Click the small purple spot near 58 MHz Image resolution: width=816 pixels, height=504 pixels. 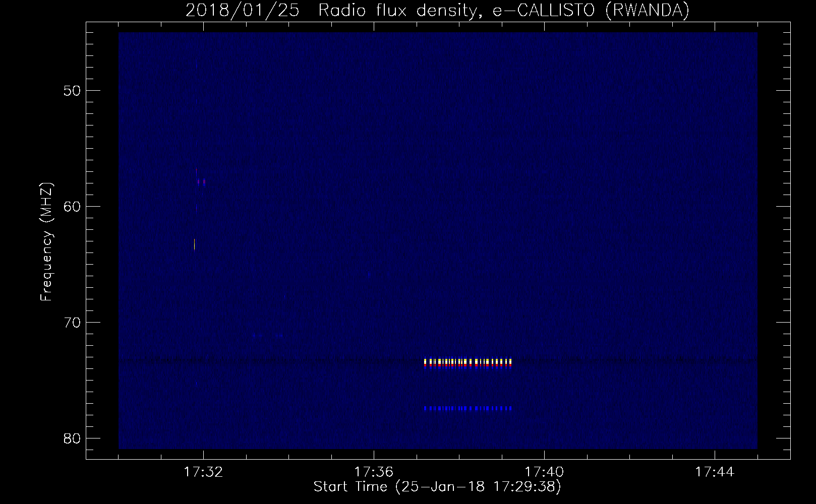pyautogui.click(x=202, y=182)
